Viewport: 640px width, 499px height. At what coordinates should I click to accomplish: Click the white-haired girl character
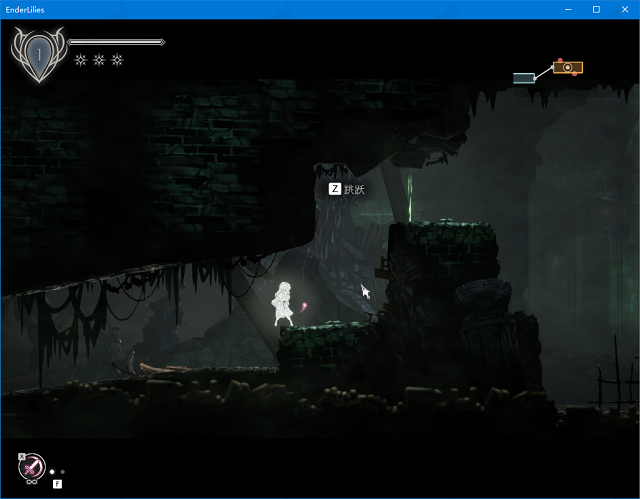click(x=282, y=304)
